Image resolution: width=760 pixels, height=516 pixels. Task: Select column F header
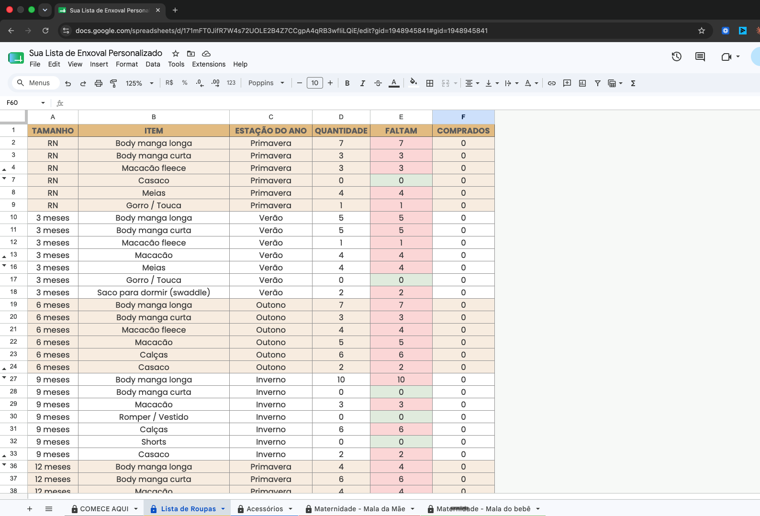pyautogui.click(x=463, y=117)
